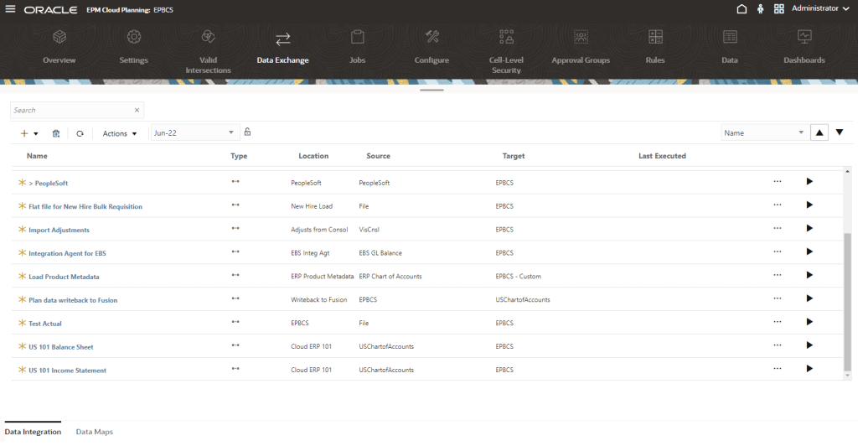Viewport: 868px width, 446px height.
Task: Open ellipsis menu for Import Adjustments
Action: [778, 228]
